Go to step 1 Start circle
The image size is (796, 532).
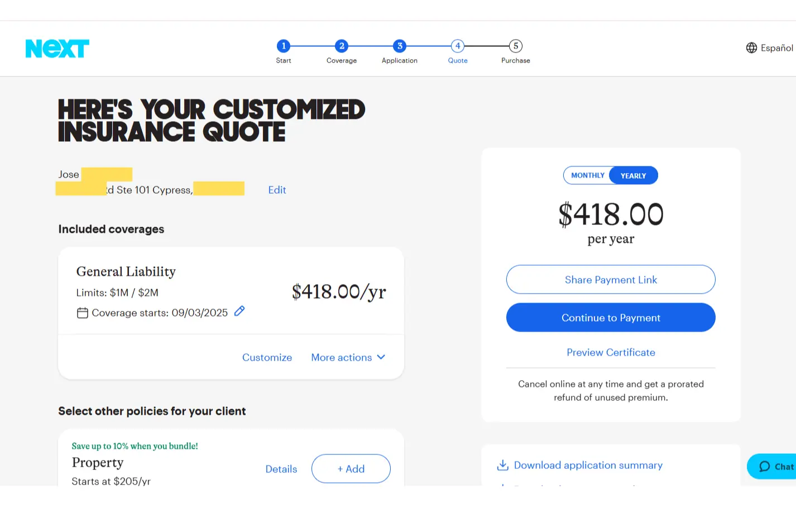[284, 46]
